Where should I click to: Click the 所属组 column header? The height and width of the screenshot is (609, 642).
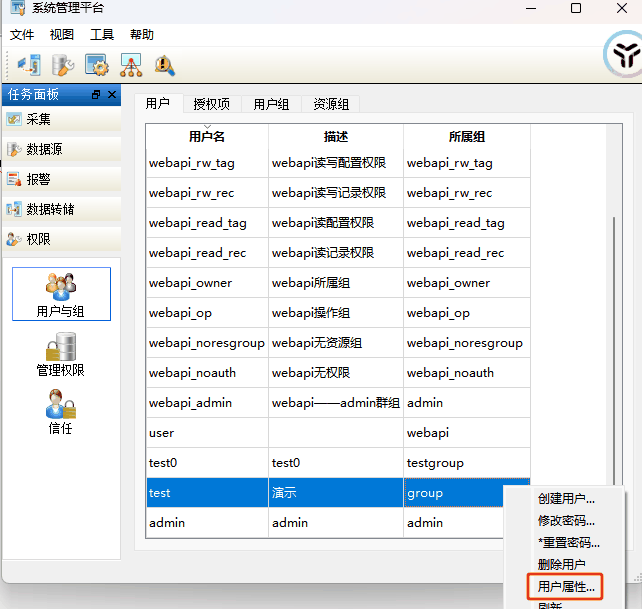click(467, 136)
